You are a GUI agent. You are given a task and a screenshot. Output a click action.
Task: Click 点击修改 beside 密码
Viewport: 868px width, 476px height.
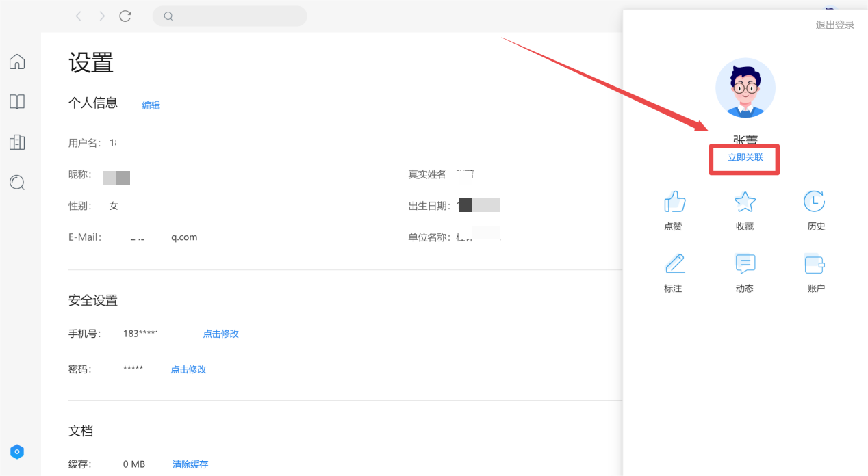[x=188, y=369]
